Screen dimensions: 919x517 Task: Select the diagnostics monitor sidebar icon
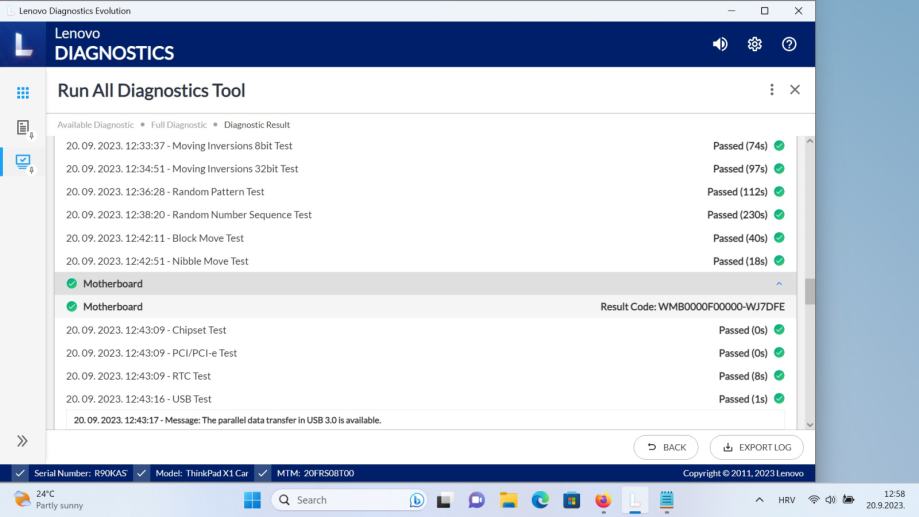point(22,161)
